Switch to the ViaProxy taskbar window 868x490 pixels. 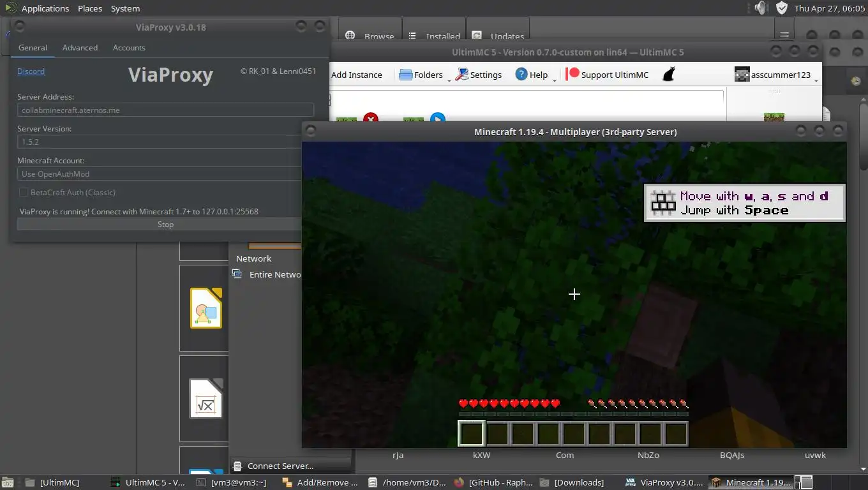pos(664,482)
